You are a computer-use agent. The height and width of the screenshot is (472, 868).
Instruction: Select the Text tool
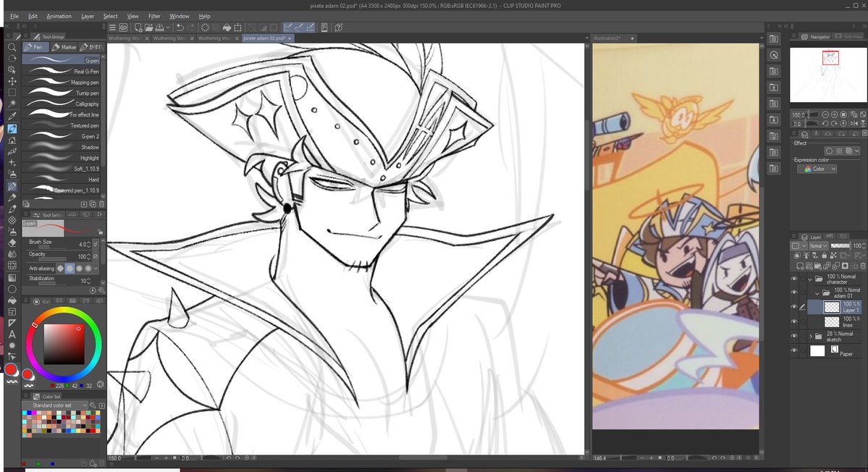point(12,334)
